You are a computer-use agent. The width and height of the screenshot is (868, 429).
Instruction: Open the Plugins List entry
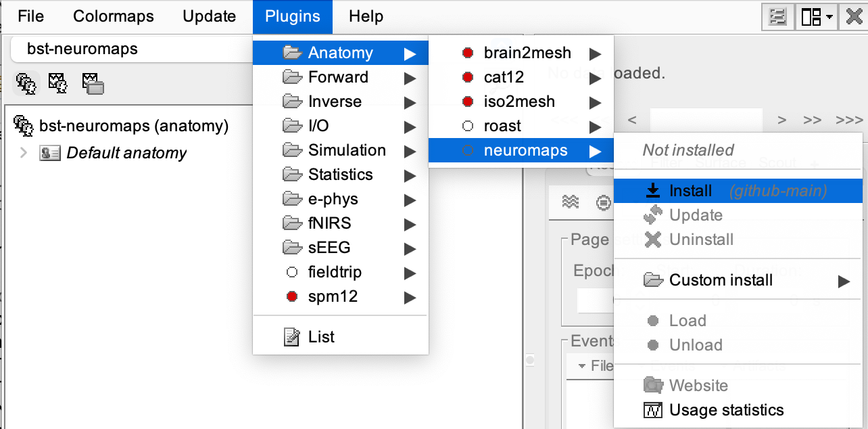tap(320, 337)
